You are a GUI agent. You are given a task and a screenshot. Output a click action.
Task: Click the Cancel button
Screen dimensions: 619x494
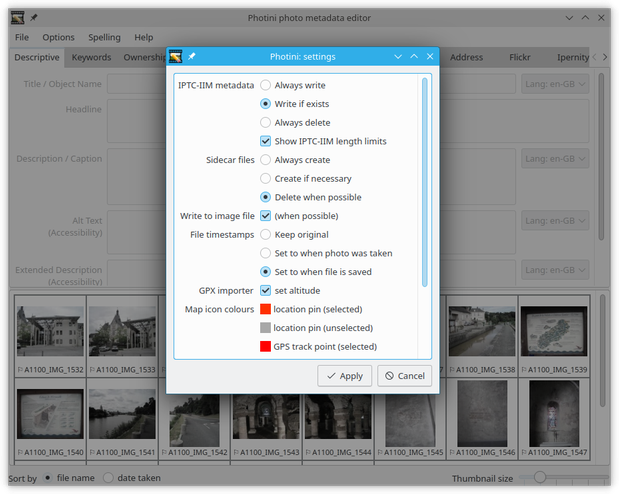(x=405, y=376)
